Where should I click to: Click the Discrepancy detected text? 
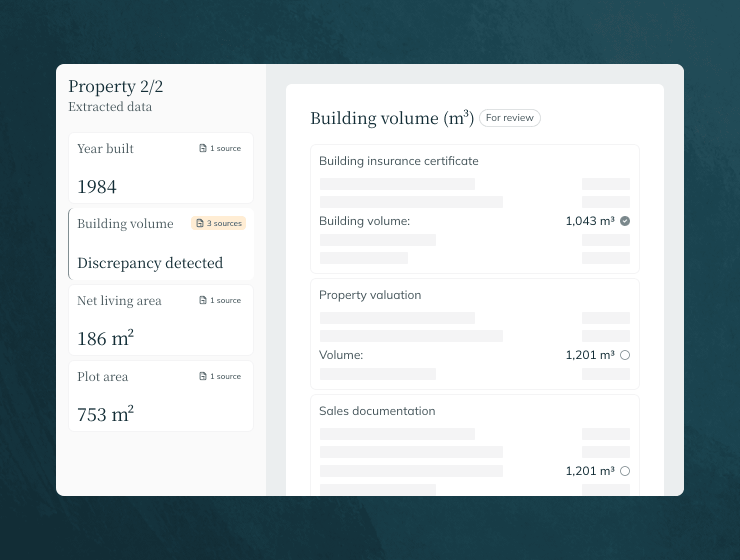150,263
